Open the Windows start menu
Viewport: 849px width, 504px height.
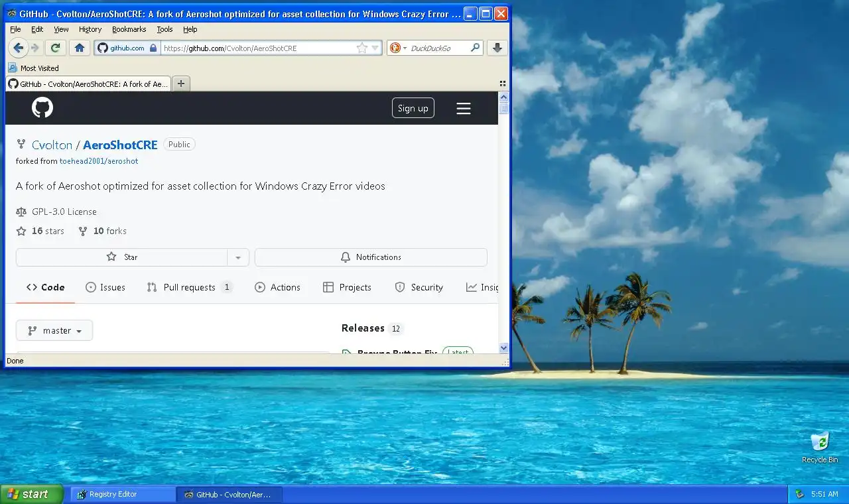(x=31, y=494)
